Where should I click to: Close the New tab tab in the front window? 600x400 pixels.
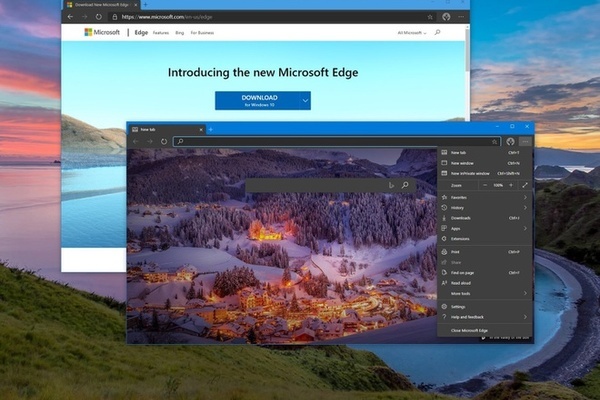click(x=201, y=130)
